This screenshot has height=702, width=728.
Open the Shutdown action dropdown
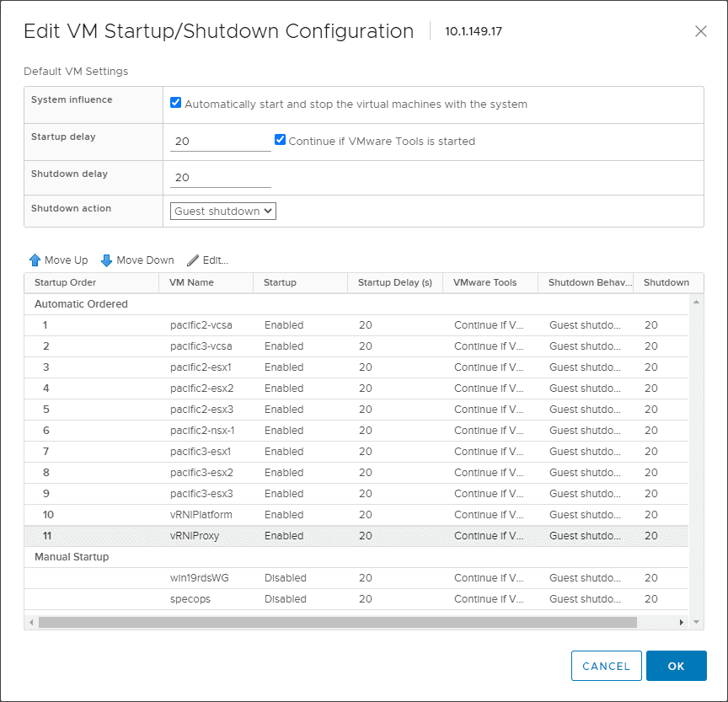(x=223, y=211)
